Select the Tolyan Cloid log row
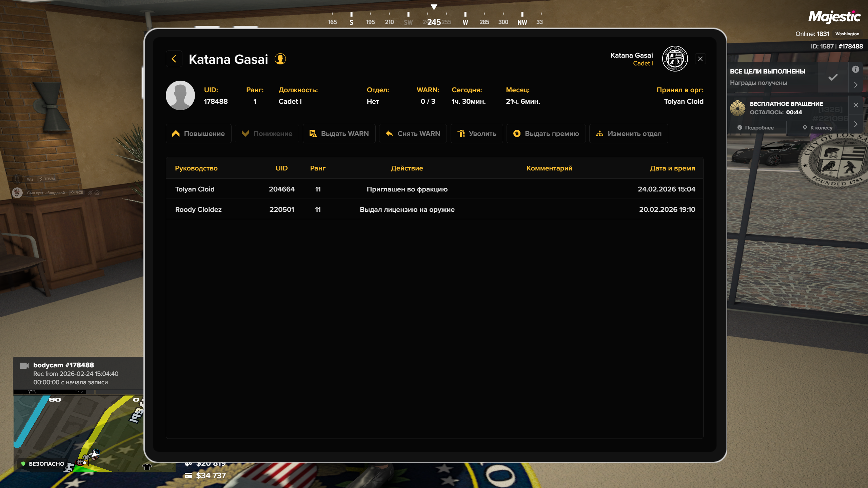Viewport: 868px width, 488px height. tap(434, 189)
